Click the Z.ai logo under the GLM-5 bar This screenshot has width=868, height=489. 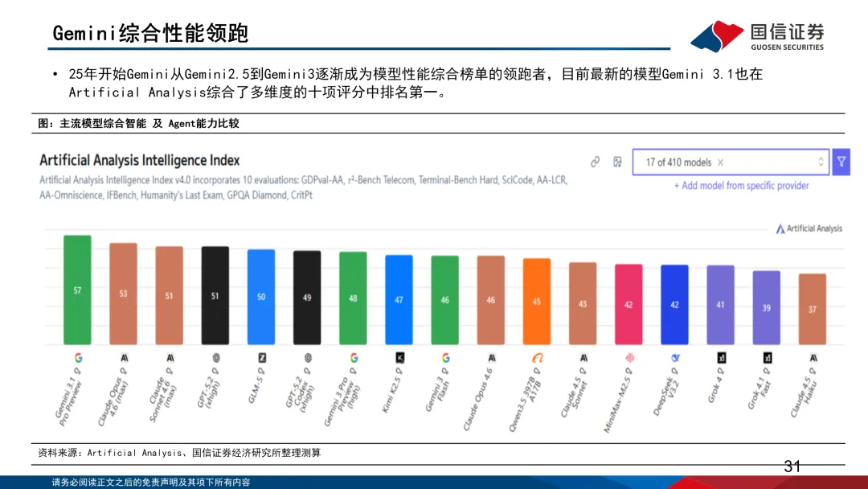pyautogui.click(x=262, y=358)
